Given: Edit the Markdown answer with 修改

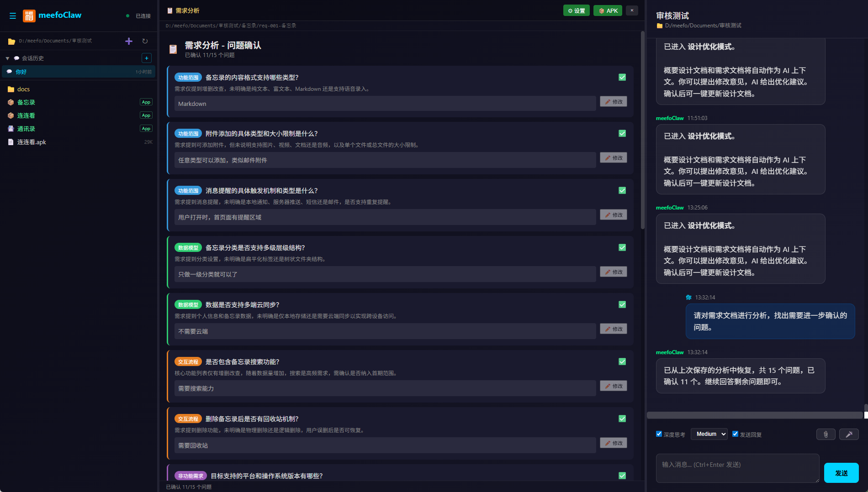Looking at the screenshot, I should [614, 101].
